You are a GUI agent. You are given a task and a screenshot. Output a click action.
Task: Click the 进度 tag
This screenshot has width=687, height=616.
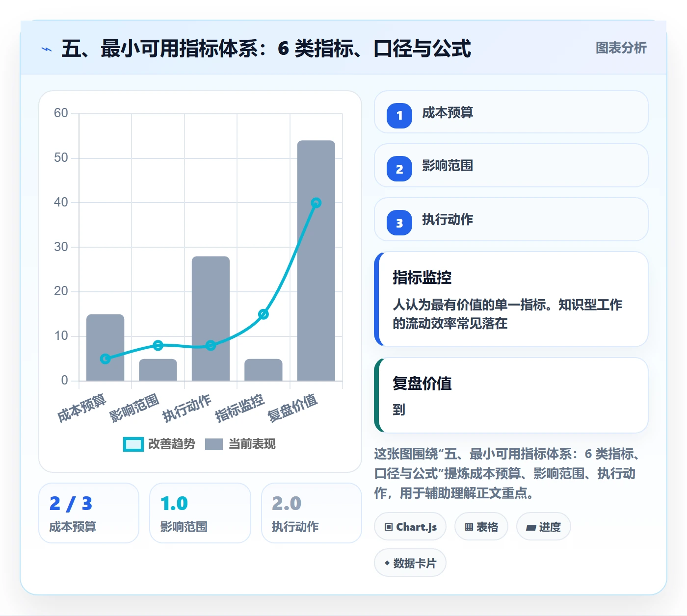click(x=544, y=527)
